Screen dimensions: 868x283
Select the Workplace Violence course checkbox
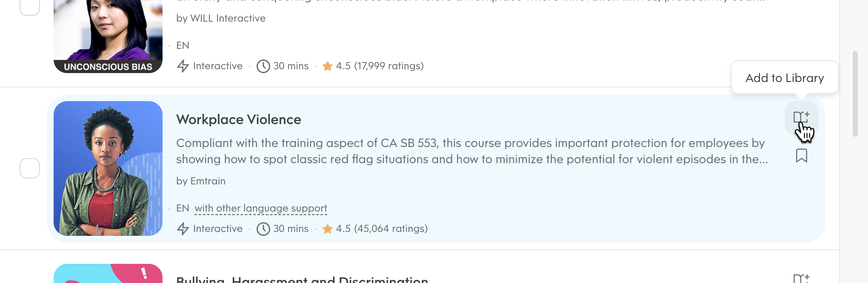(x=30, y=168)
